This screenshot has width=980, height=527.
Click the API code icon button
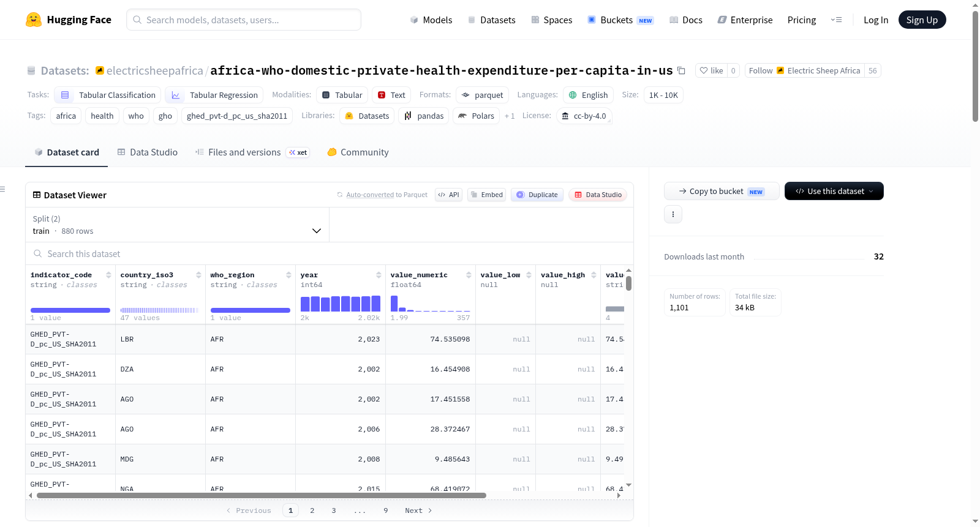(448, 195)
